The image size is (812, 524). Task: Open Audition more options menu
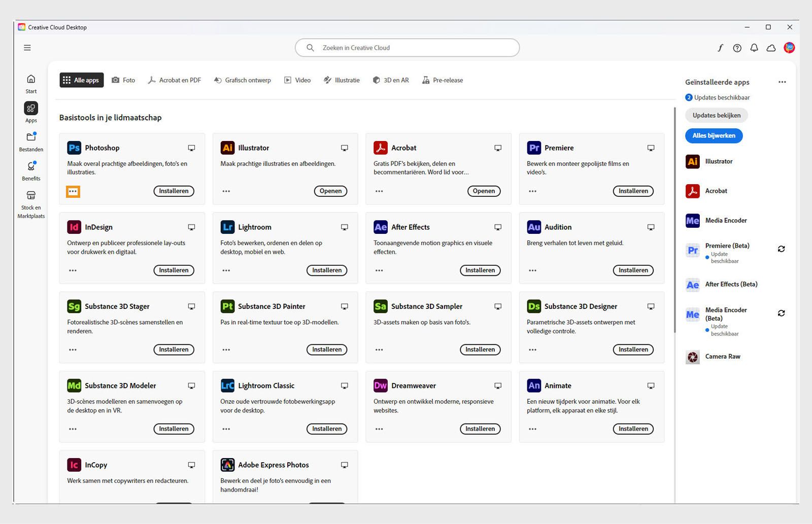pos(532,270)
